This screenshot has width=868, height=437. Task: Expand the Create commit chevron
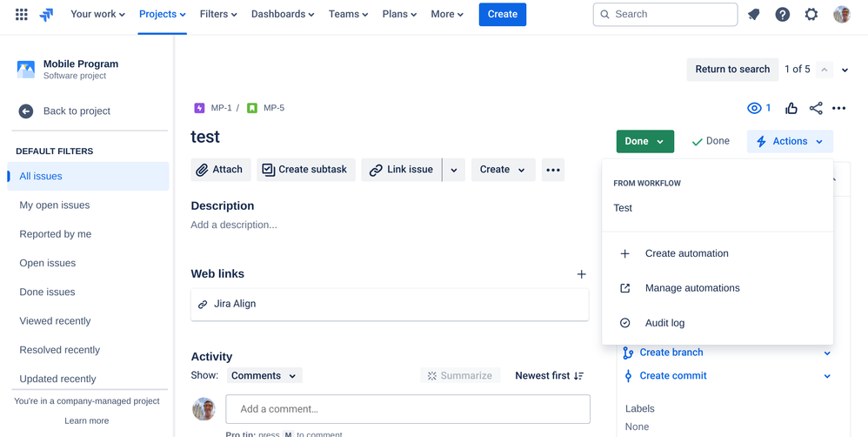pos(827,376)
